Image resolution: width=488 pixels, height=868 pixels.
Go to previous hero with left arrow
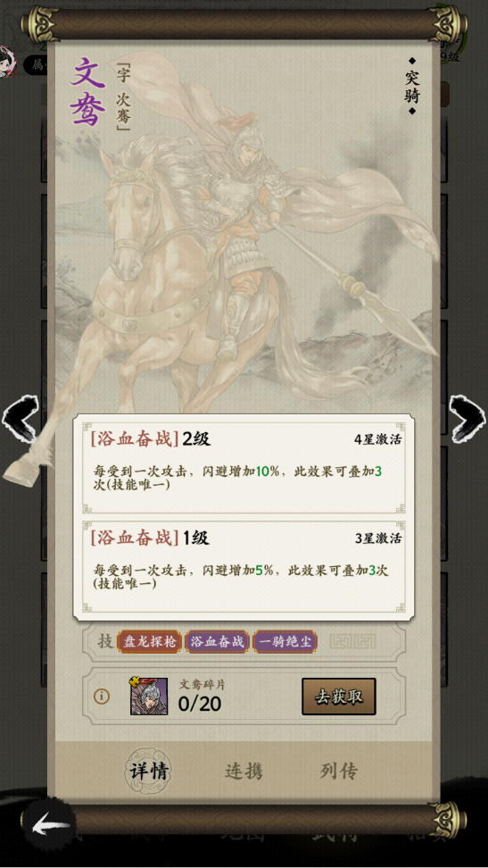21,419
